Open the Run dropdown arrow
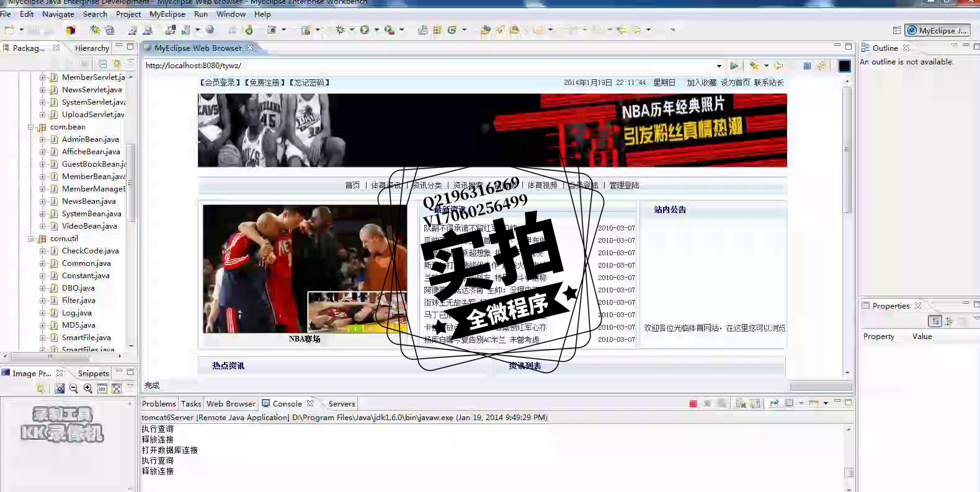Viewport: 980px width, 492px height. 376,30
